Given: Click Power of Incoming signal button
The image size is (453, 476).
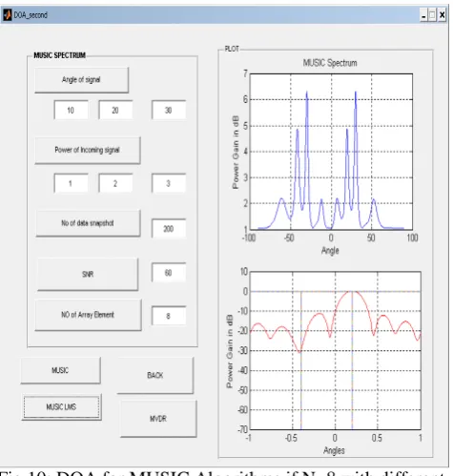Looking at the screenshot, I should [88, 150].
